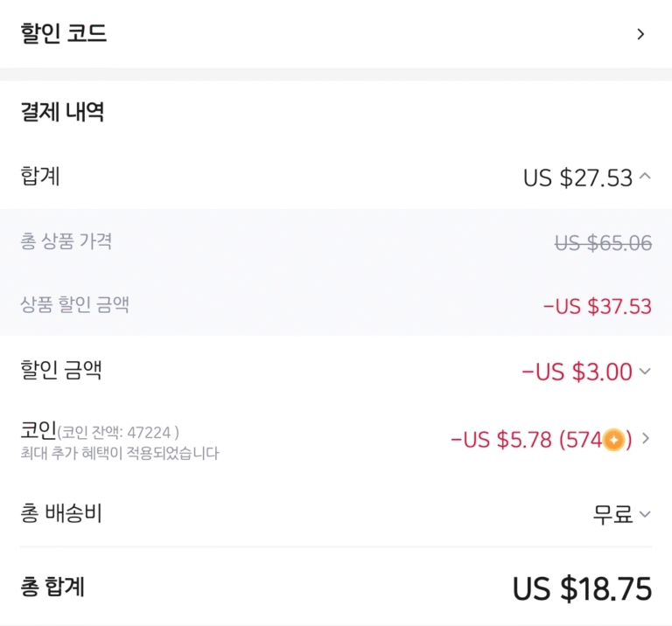Viewport: 672px width, 626px height.
Task: Tap the orange coin icon
Action: (613, 440)
